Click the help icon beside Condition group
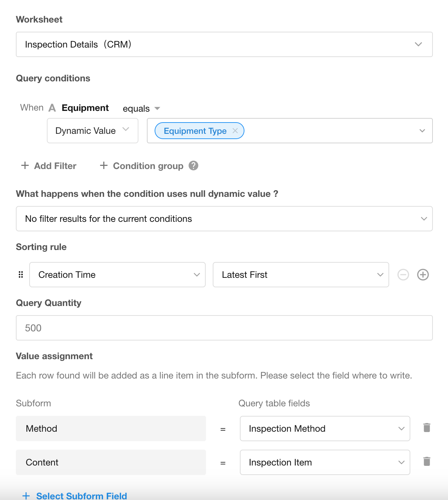The image size is (448, 500). click(193, 165)
